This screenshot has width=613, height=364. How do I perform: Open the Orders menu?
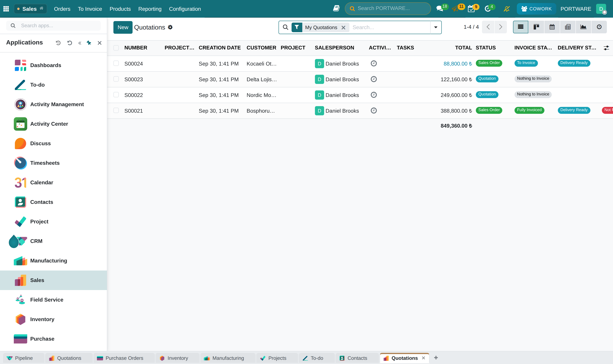pyautogui.click(x=62, y=9)
